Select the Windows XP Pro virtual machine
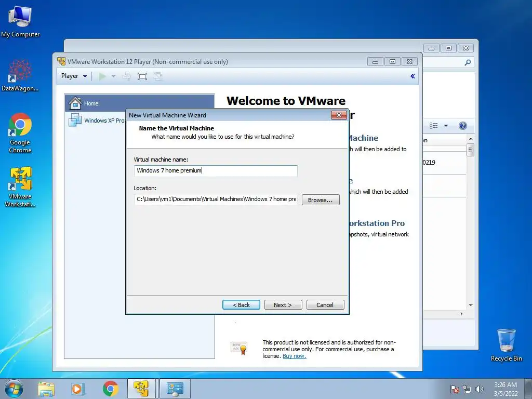This screenshot has width=532, height=399. (x=97, y=121)
